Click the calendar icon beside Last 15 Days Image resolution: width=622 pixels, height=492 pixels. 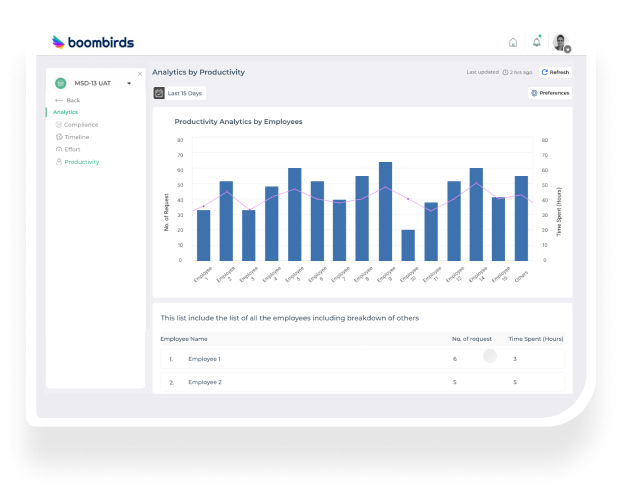(x=159, y=93)
